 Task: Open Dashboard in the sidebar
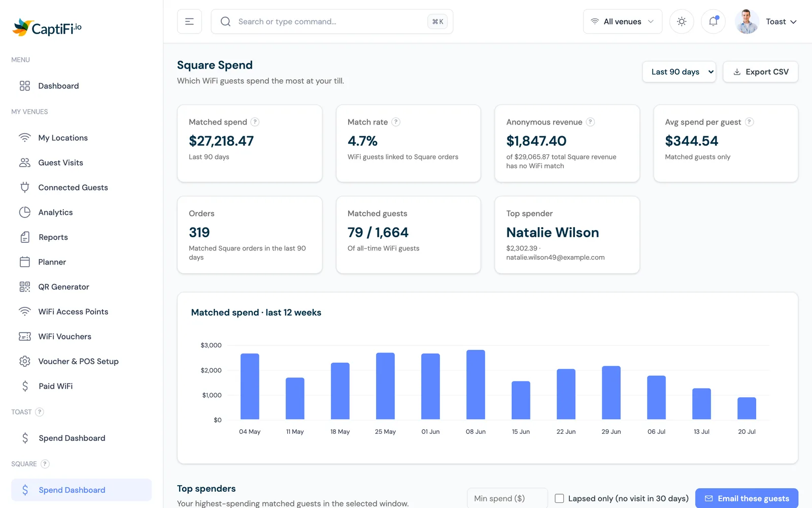pos(81,86)
